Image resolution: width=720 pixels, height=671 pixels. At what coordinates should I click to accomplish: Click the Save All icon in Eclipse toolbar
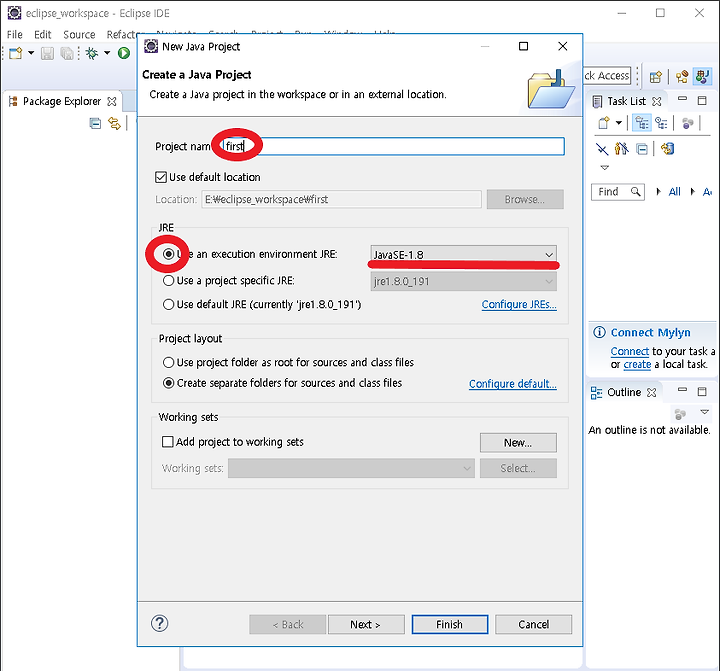(x=67, y=54)
